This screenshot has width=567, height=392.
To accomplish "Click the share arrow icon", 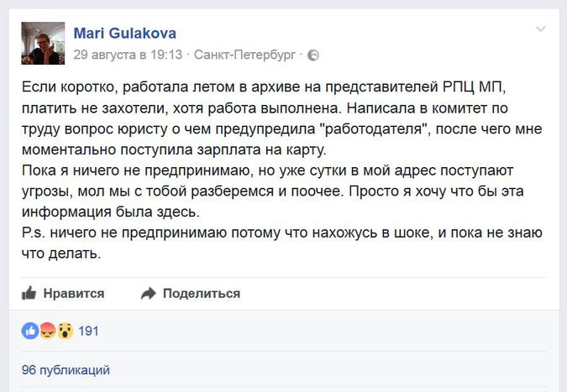I will pos(148,293).
